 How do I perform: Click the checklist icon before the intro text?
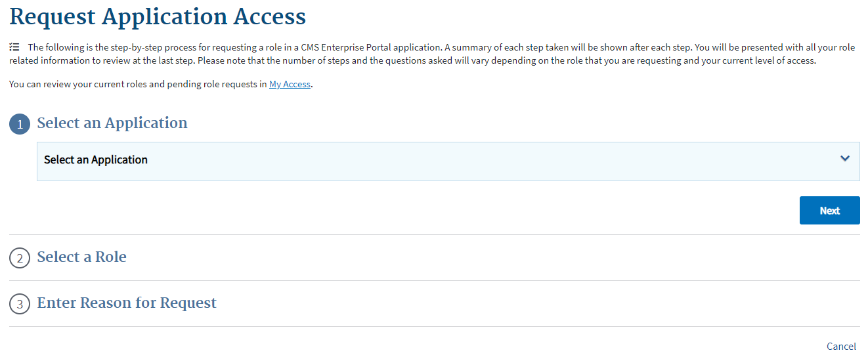[x=14, y=47]
